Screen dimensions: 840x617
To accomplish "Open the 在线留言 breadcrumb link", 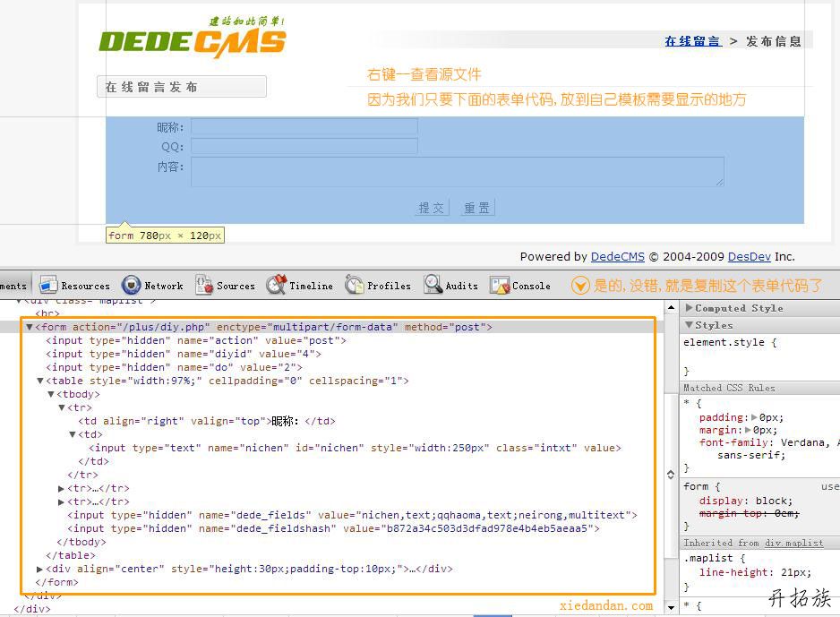I will pyautogui.click(x=693, y=41).
